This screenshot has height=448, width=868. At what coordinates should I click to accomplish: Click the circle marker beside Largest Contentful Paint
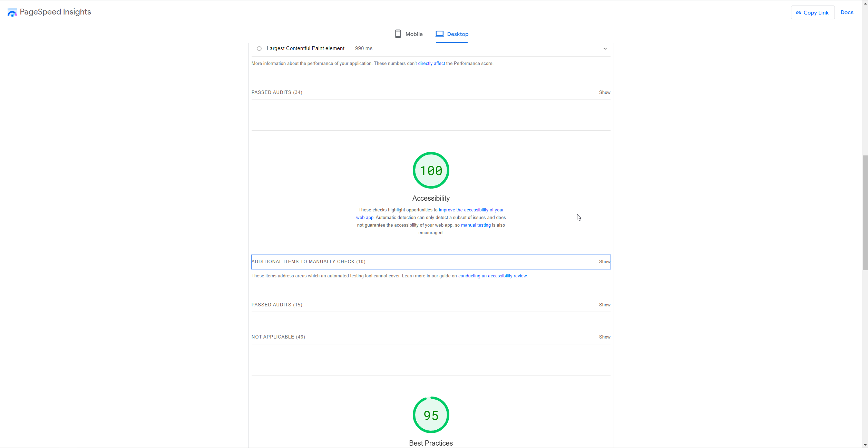(259, 49)
